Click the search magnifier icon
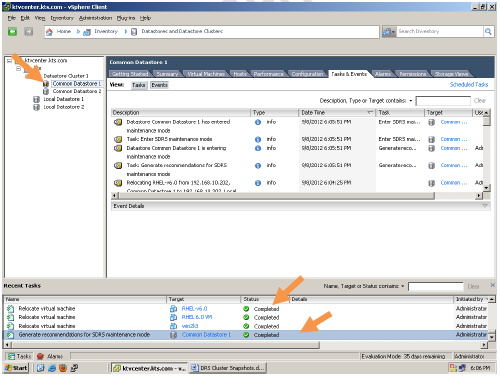Image resolution: width=500 pixels, height=379 pixels. tap(488, 32)
